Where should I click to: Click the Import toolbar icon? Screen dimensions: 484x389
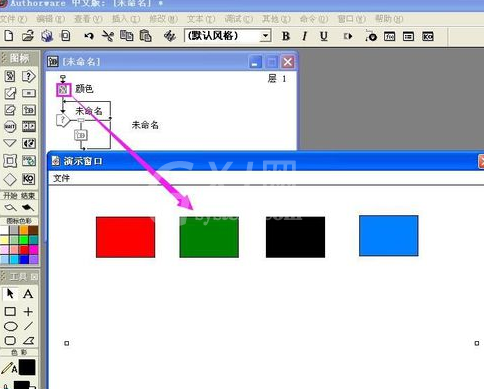[66, 36]
